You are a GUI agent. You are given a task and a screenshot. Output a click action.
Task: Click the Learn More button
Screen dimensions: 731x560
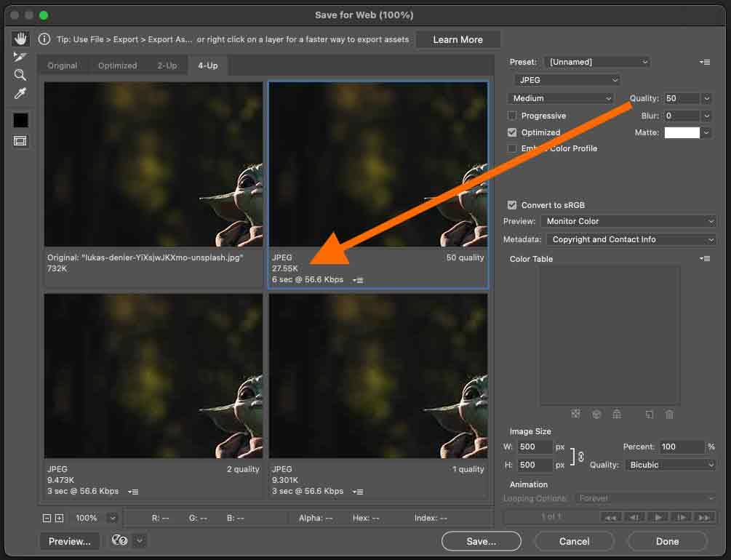(458, 39)
